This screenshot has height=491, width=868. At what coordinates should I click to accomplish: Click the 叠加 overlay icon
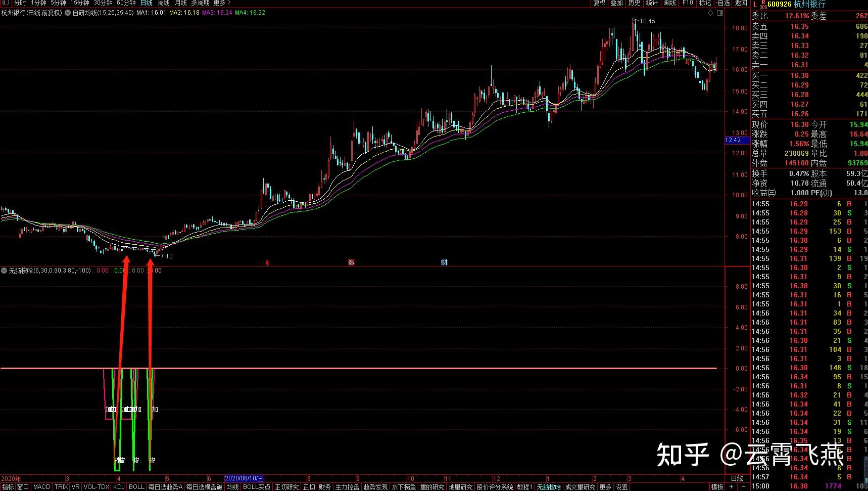tap(617, 3)
